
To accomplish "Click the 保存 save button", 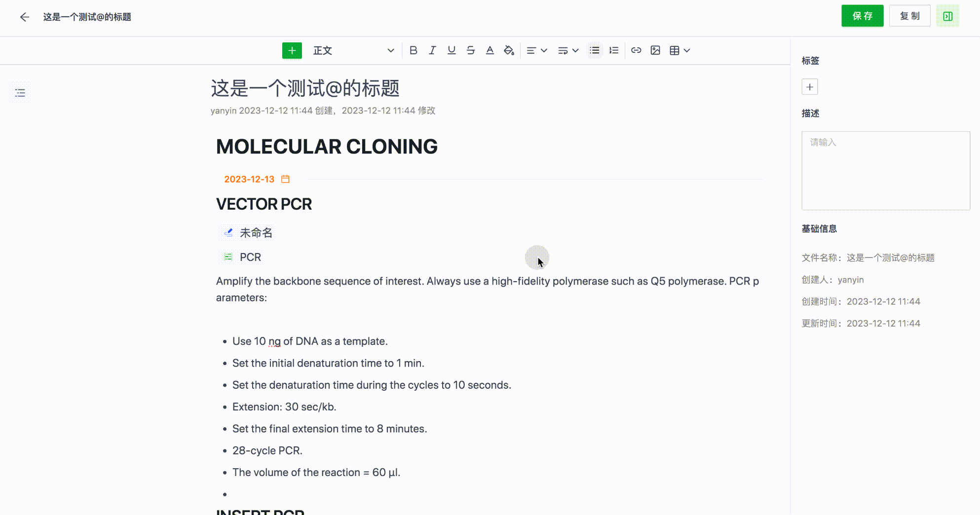I will tap(862, 16).
